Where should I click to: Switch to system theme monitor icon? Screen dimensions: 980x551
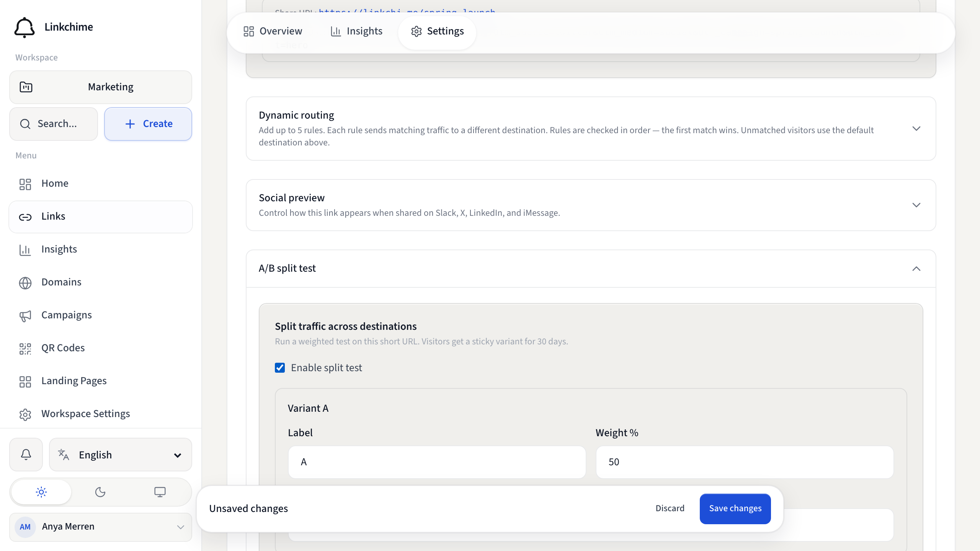coord(160,492)
